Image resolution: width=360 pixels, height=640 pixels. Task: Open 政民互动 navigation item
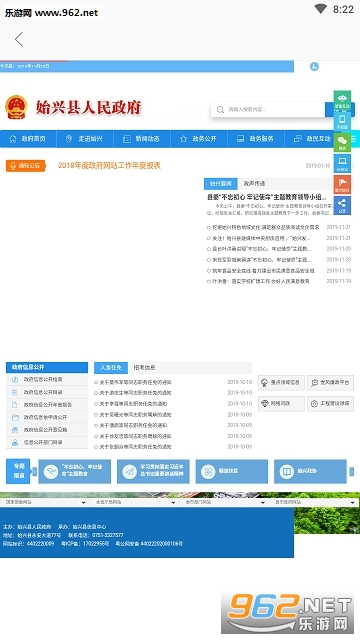pos(313,139)
